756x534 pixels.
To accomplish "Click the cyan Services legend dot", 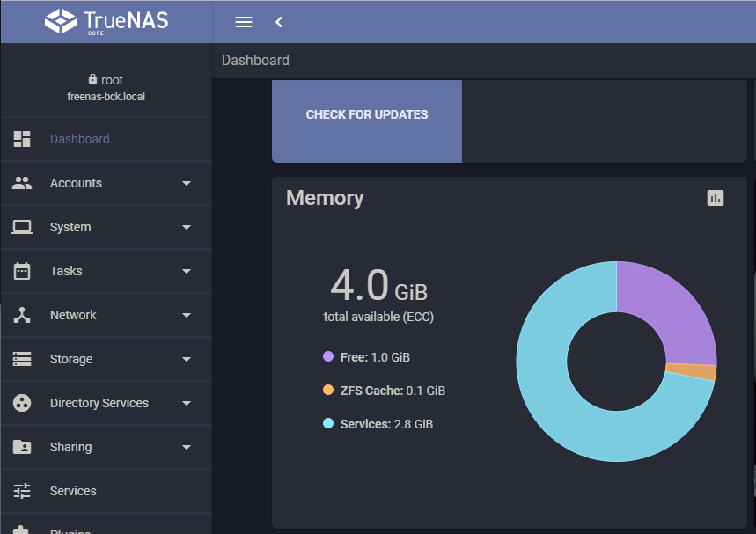I will [328, 424].
